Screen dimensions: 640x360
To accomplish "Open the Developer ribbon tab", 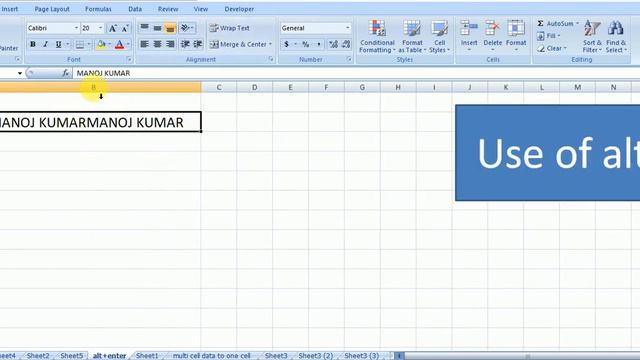I will pos(239,9).
